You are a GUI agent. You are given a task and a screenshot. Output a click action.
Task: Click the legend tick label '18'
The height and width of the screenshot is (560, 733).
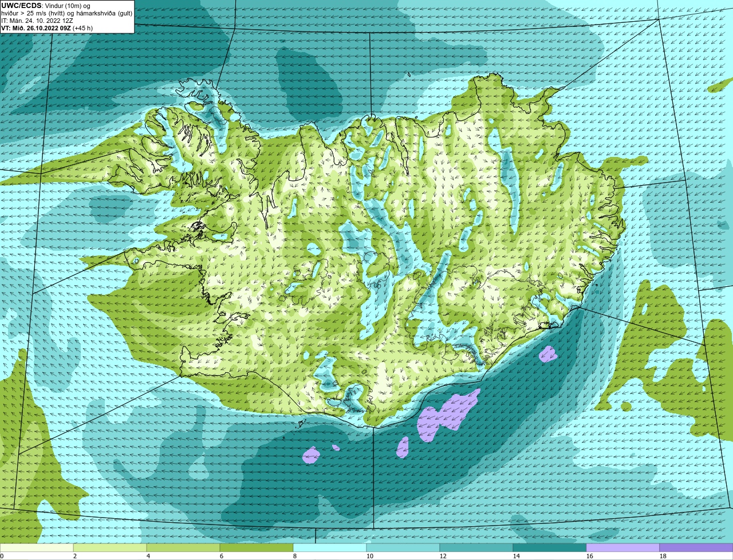pos(663,556)
